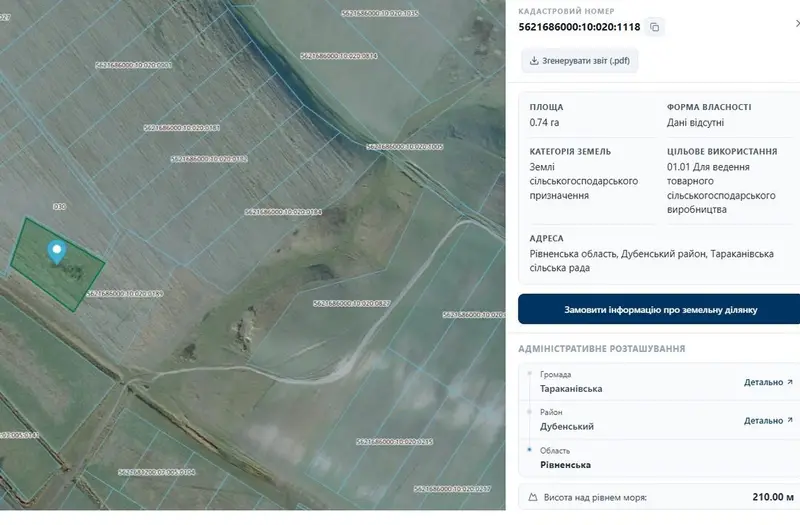Viewport: 800px width, 525px height.
Task: Select parcel labeled 5621686000:10:020:0814
Action: click(x=339, y=56)
